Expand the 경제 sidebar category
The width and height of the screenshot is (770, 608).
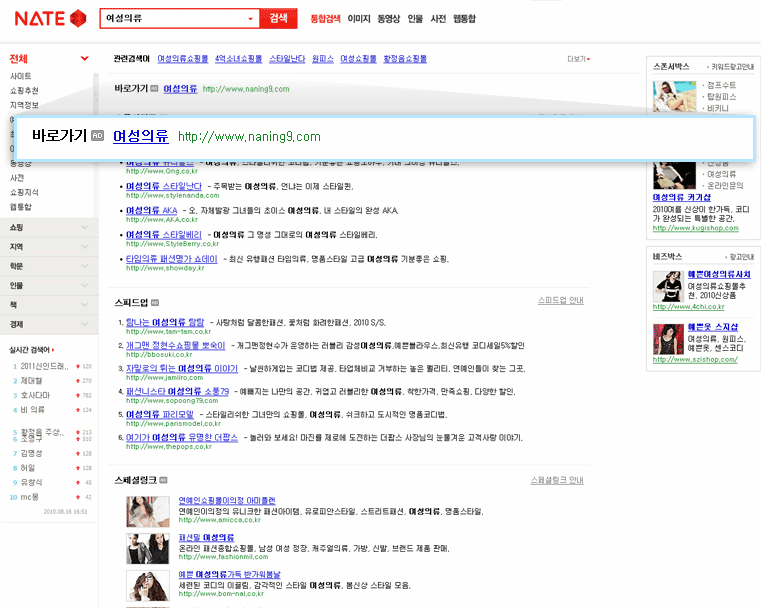point(49,324)
